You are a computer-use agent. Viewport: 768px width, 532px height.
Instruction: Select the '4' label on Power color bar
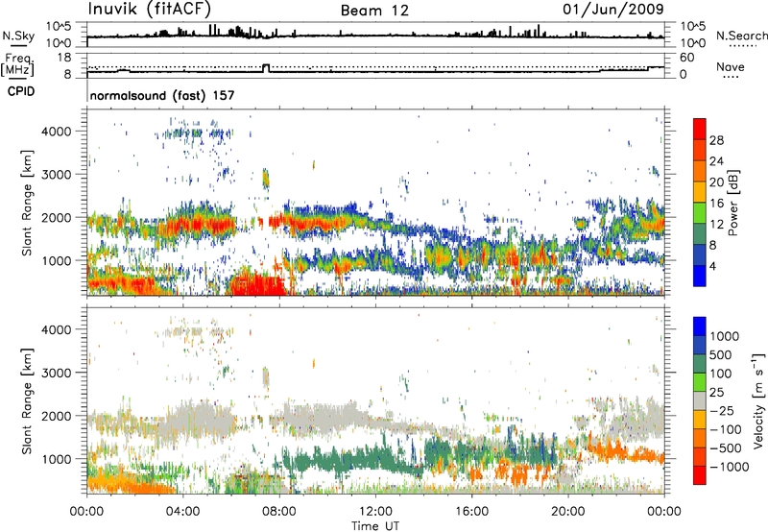pyautogui.click(x=712, y=266)
